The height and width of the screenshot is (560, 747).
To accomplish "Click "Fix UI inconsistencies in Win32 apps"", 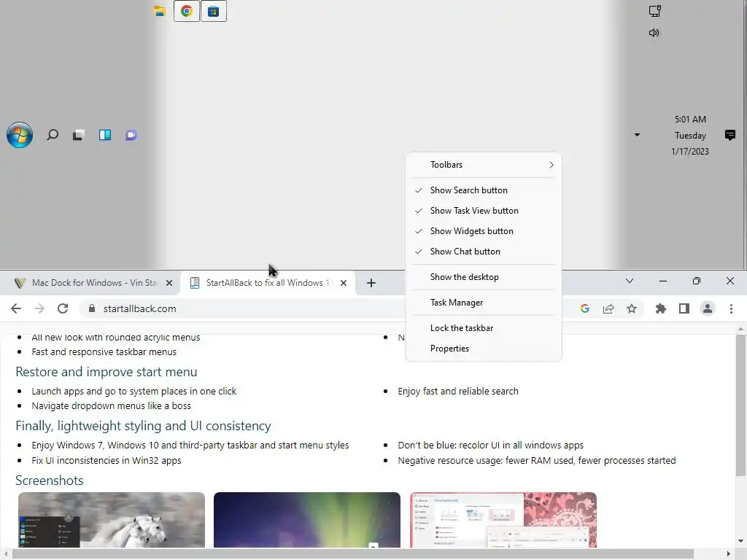I will 107,461.
